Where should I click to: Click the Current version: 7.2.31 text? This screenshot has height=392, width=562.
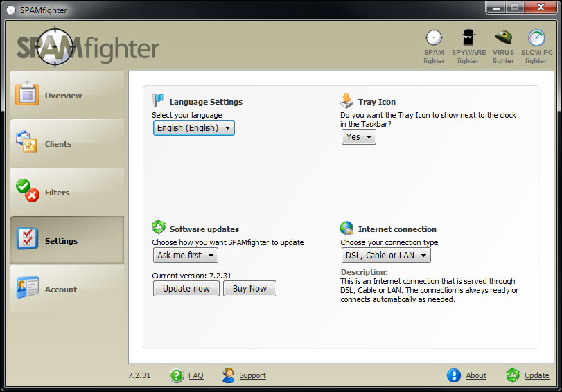coord(192,276)
